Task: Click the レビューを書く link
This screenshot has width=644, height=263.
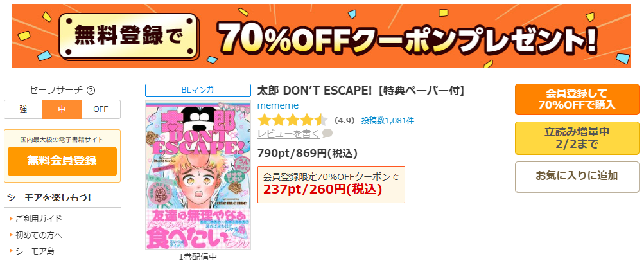Action: pos(288,133)
